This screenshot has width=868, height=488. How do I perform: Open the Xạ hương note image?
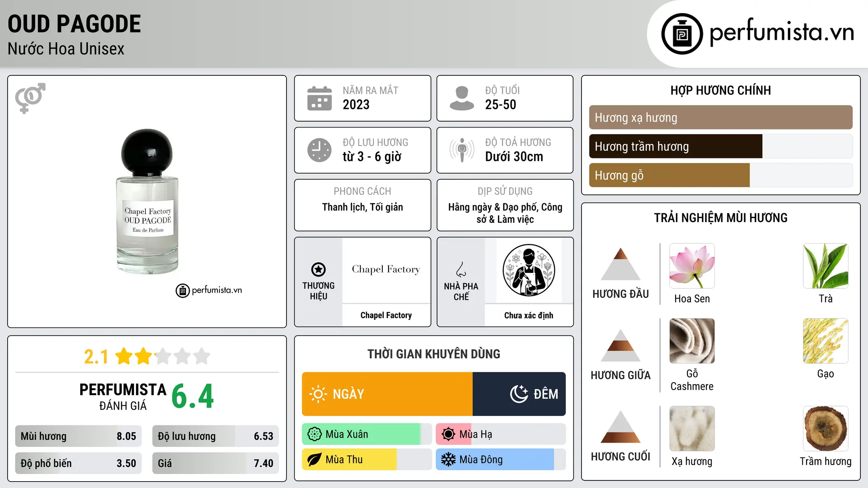[x=692, y=429]
